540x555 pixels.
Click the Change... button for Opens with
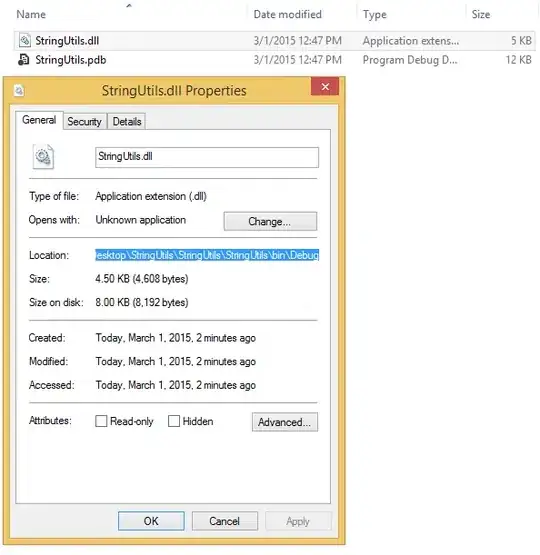click(270, 221)
